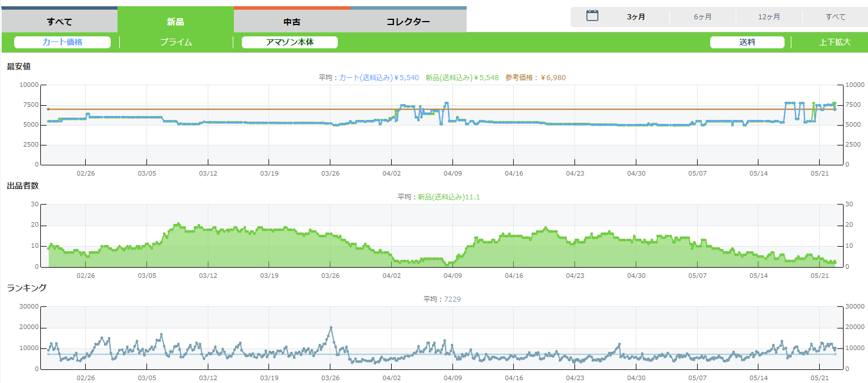Click the blue カート(送料込み) legend label

tap(379, 78)
